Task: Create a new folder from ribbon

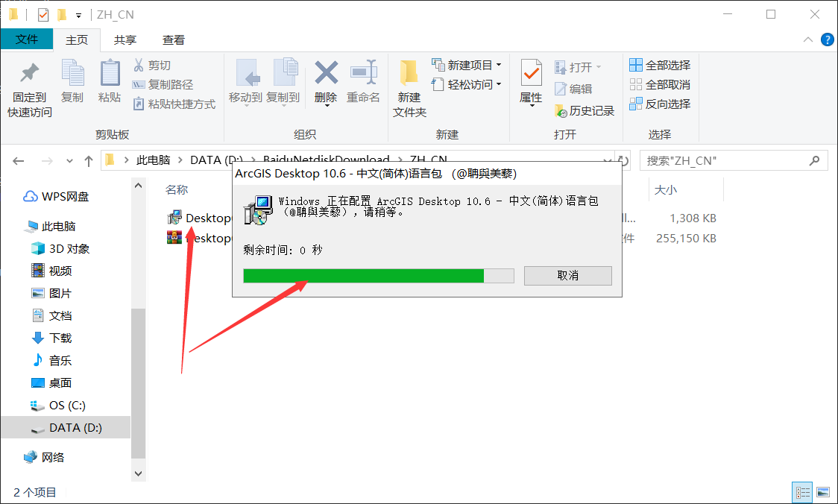Action: point(409,89)
